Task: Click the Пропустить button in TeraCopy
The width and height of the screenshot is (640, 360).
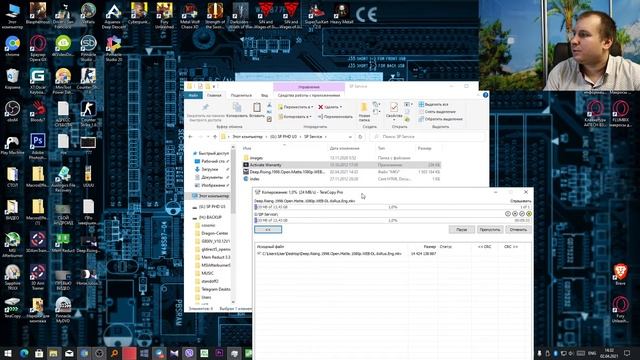Action: (490, 229)
